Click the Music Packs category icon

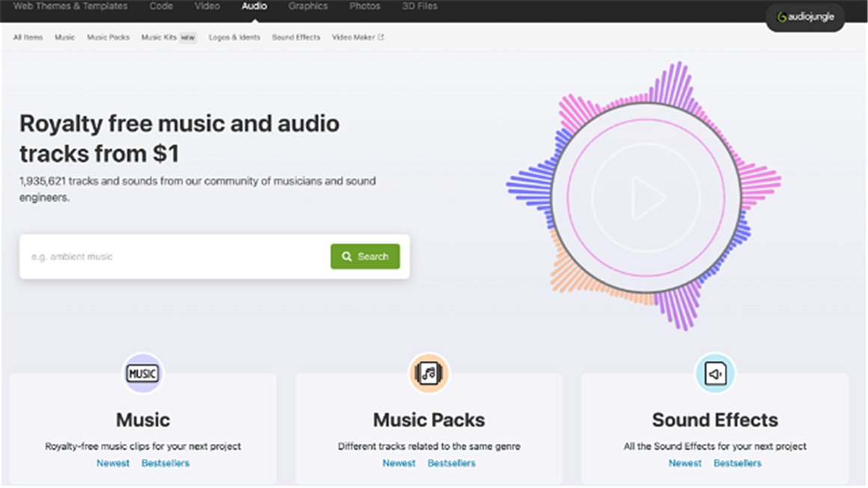pyautogui.click(x=429, y=373)
